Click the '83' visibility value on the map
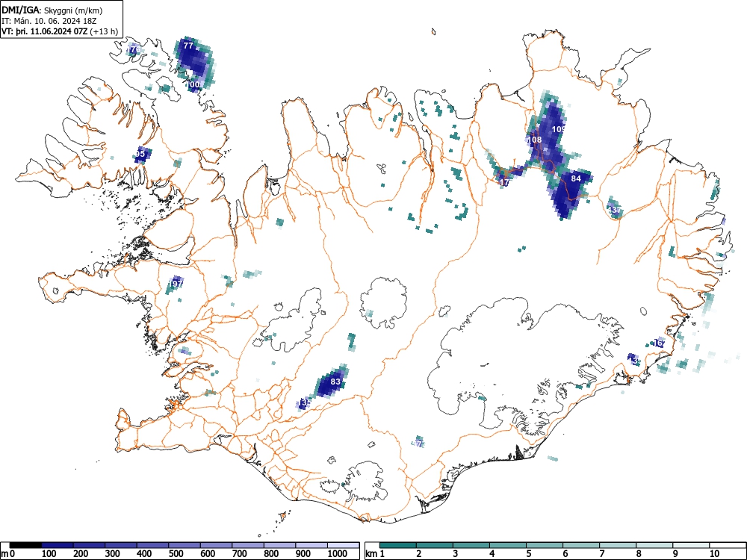This screenshot has width=747, height=560. tap(335, 382)
